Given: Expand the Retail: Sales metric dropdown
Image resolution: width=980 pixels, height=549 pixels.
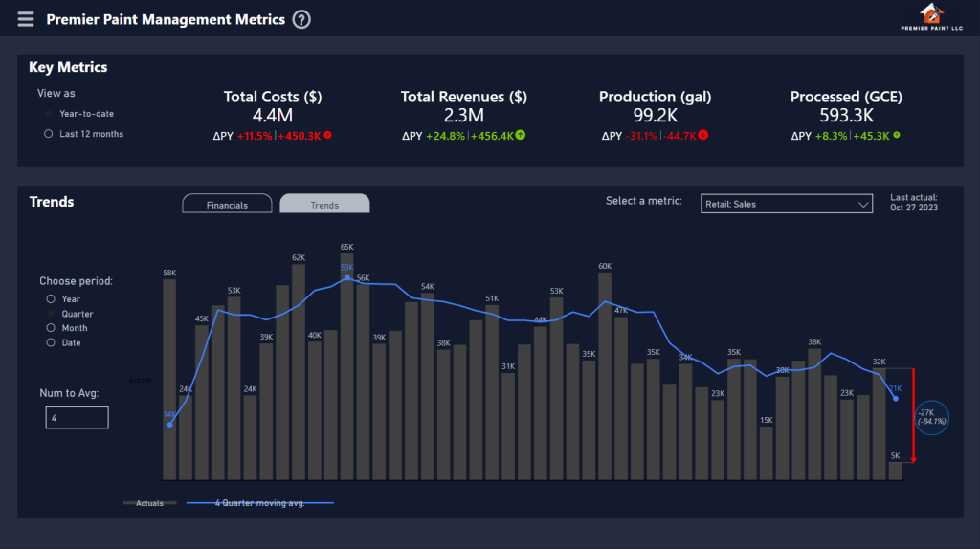Looking at the screenshot, I should tap(786, 203).
